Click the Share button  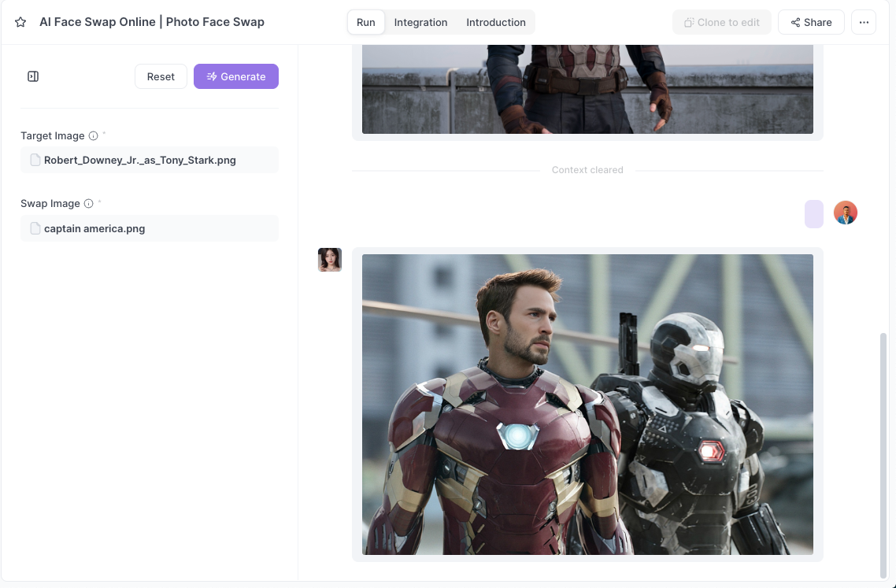(811, 22)
